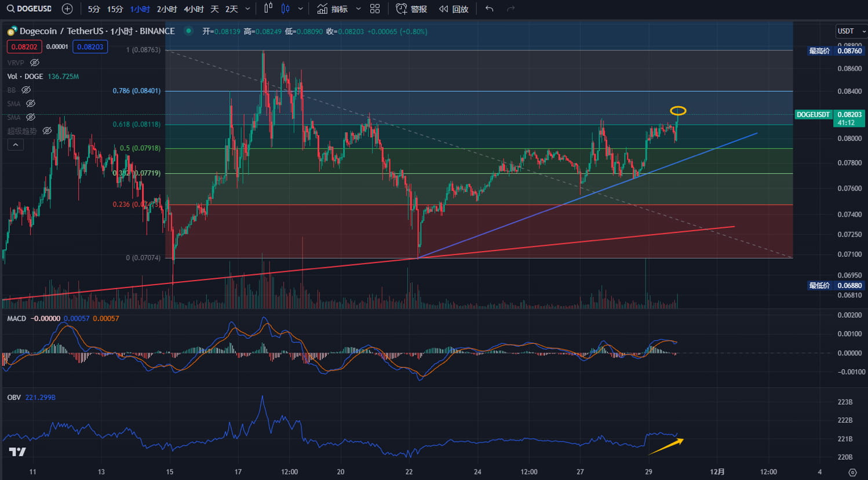Expand the indicator favorites chevron
This screenshot has width=868, height=480.
pyautogui.click(x=358, y=9)
